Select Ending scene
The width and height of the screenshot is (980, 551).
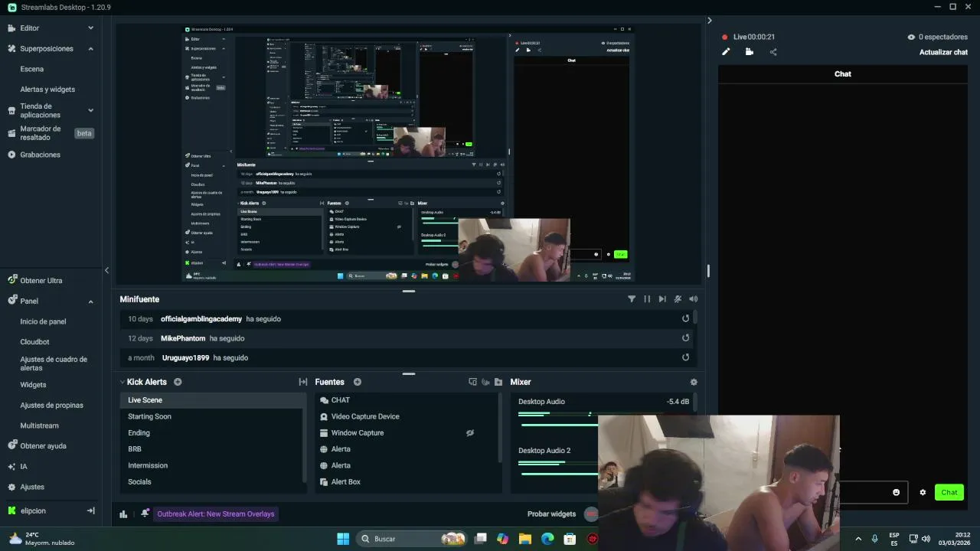coord(212,433)
